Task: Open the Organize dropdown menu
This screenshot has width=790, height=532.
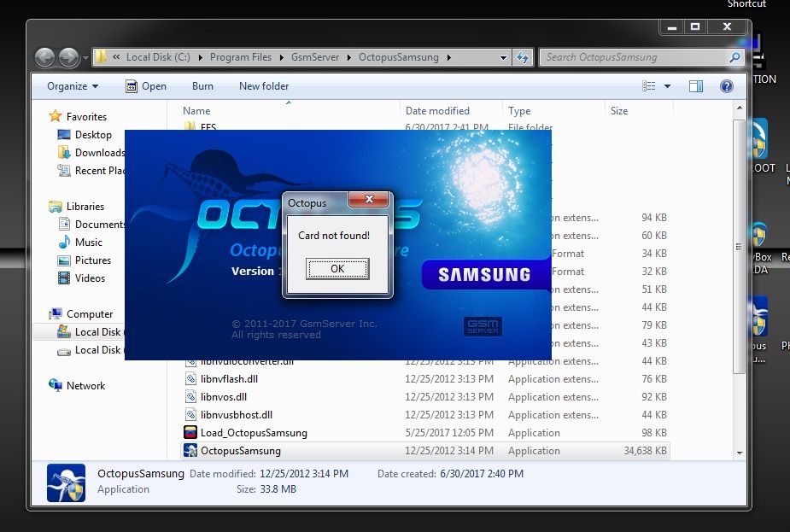Action: [73, 86]
